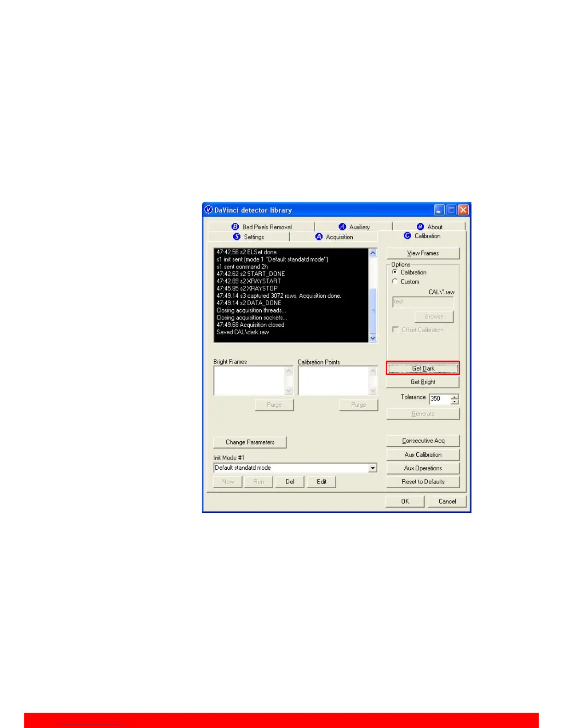Click inside the Bright Frames list box
This screenshot has height=728, width=563.
(249, 381)
